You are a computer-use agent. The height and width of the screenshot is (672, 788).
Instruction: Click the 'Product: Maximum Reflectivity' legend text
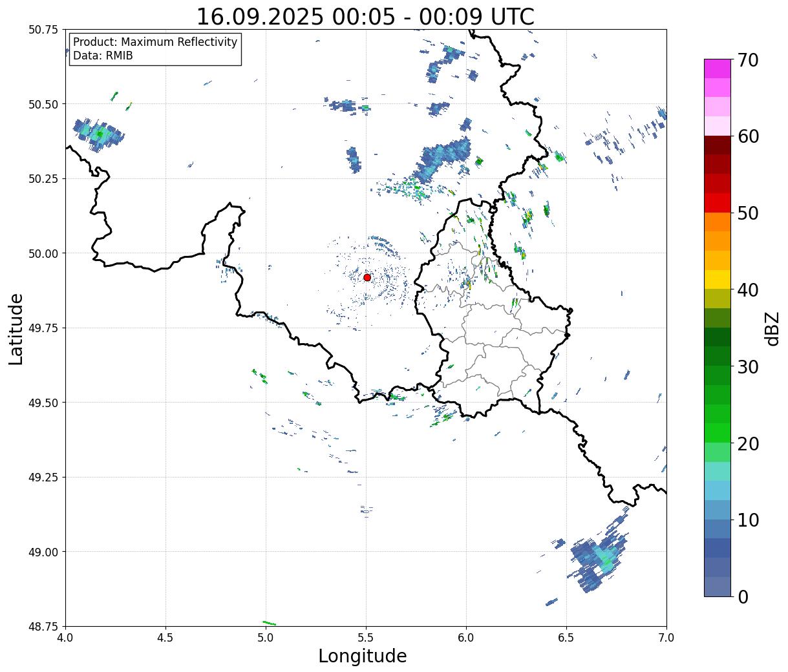pyautogui.click(x=155, y=42)
